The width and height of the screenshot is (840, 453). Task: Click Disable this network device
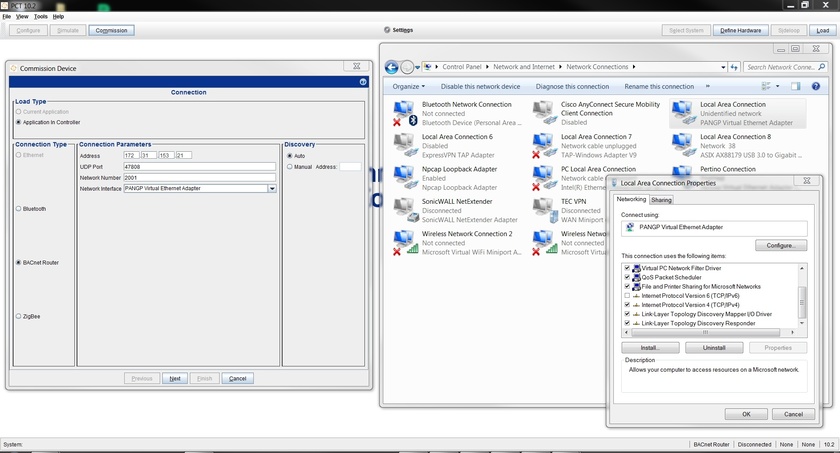pos(480,86)
